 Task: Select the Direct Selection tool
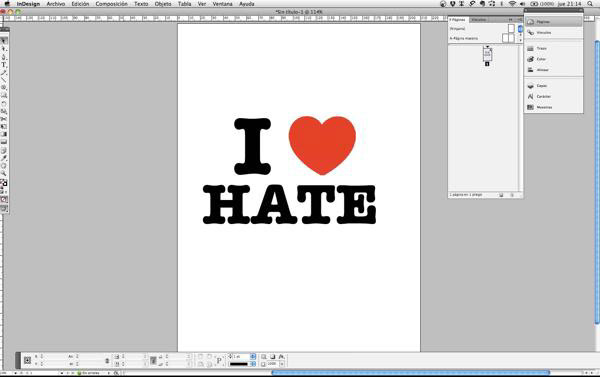(x=4, y=49)
